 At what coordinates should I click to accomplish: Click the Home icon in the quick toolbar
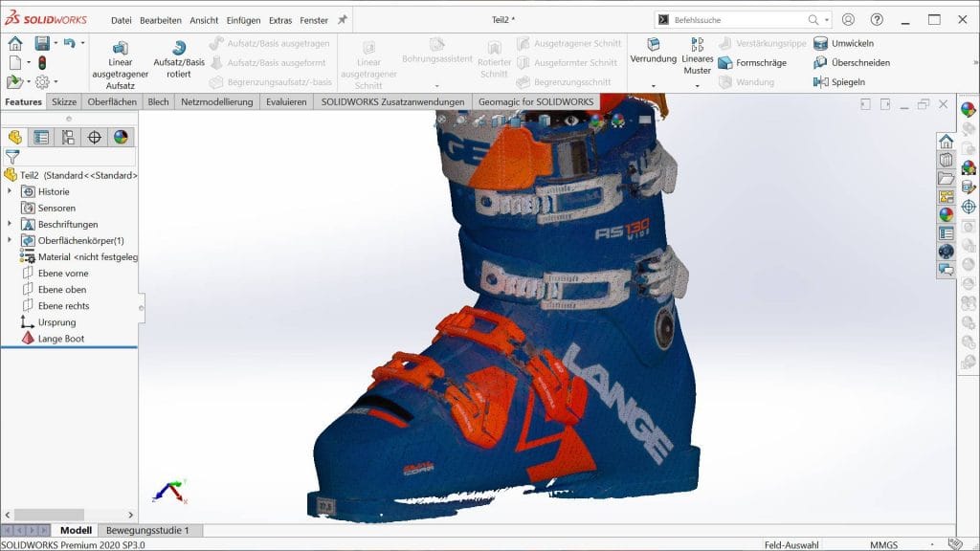(x=15, y=43)
